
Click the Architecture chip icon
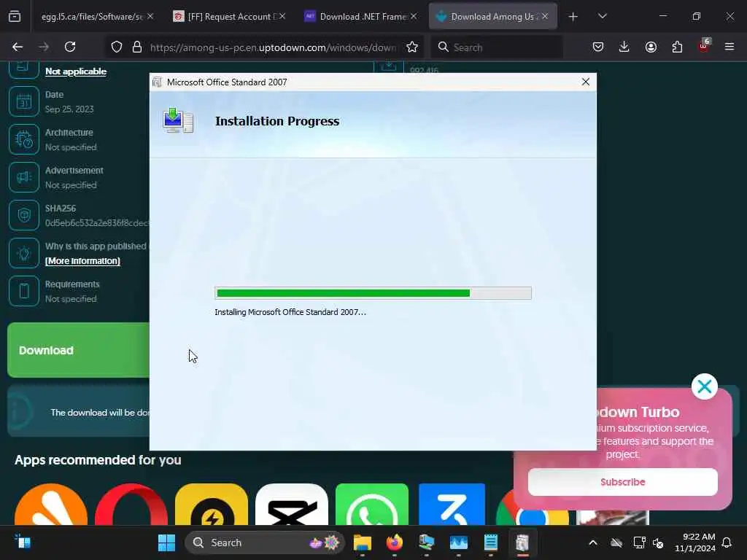[24, 139]
